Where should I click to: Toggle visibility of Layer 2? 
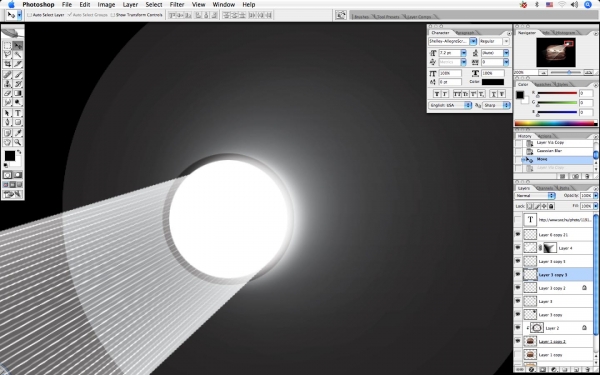pyautogui.click(x=518, y=328)
